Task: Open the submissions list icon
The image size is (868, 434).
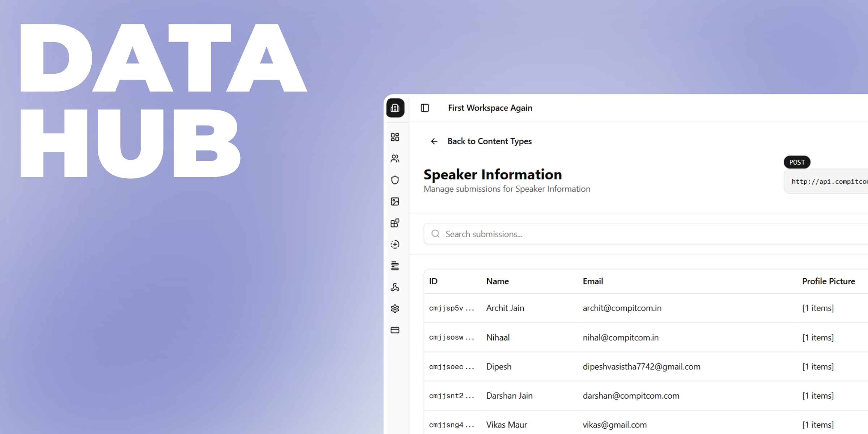Action: coord(395,266)
